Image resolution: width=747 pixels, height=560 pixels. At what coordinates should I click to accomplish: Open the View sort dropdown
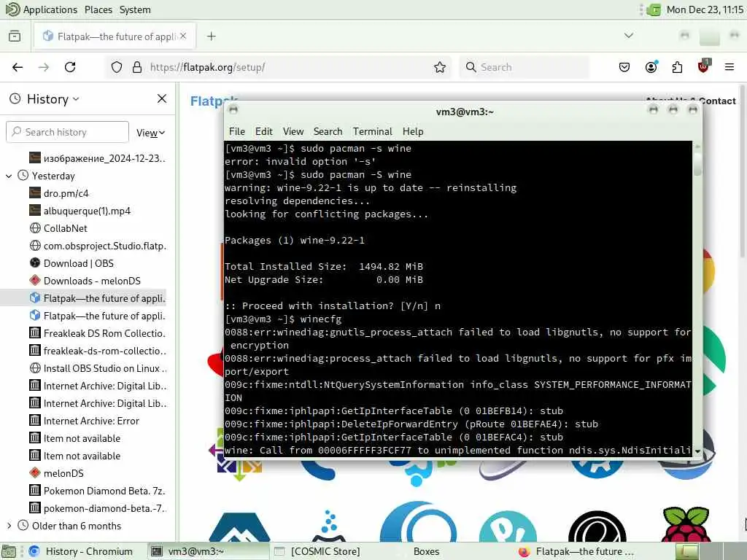(150, 133)
